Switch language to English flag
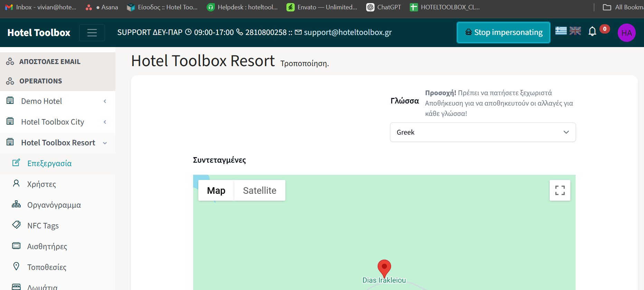This screenshot has width=644, height=290. point(575,31)
